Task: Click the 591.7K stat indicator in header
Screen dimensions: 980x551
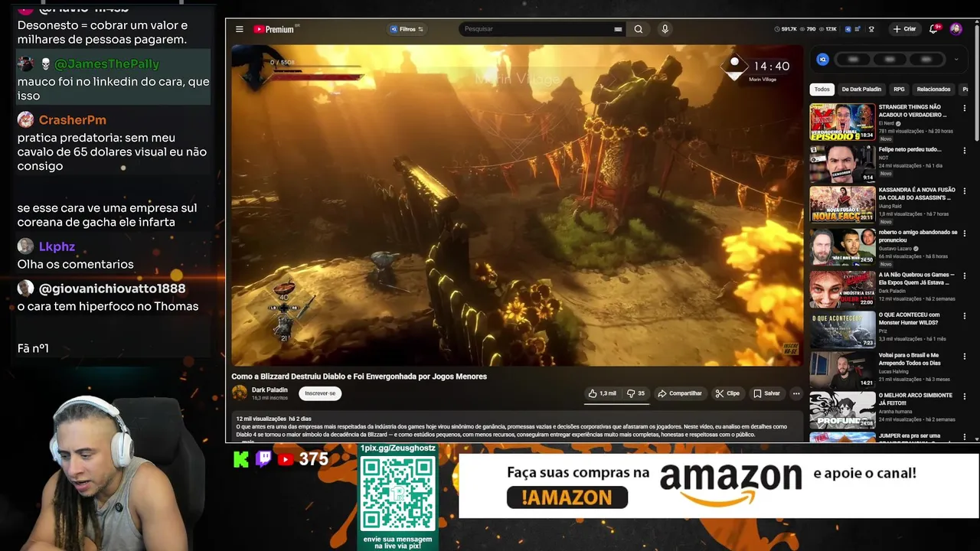Action: [x=786, y=29]
